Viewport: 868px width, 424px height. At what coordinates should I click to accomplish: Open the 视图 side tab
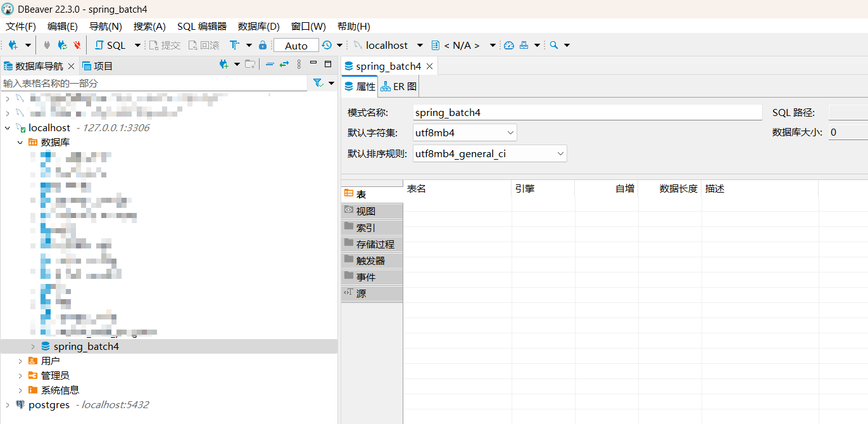372,211
